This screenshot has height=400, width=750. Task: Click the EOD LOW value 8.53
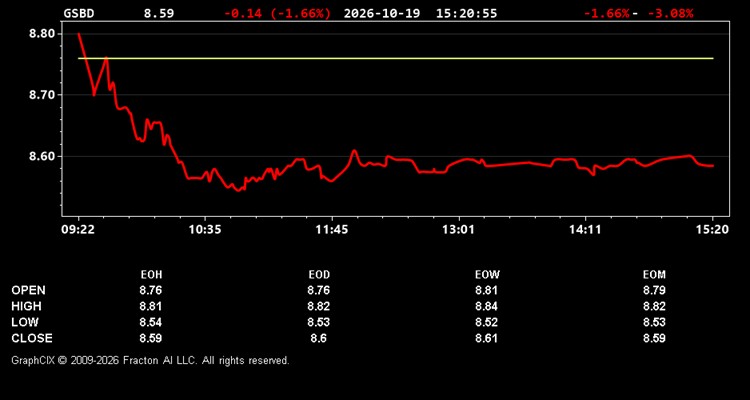coord(319,322)
